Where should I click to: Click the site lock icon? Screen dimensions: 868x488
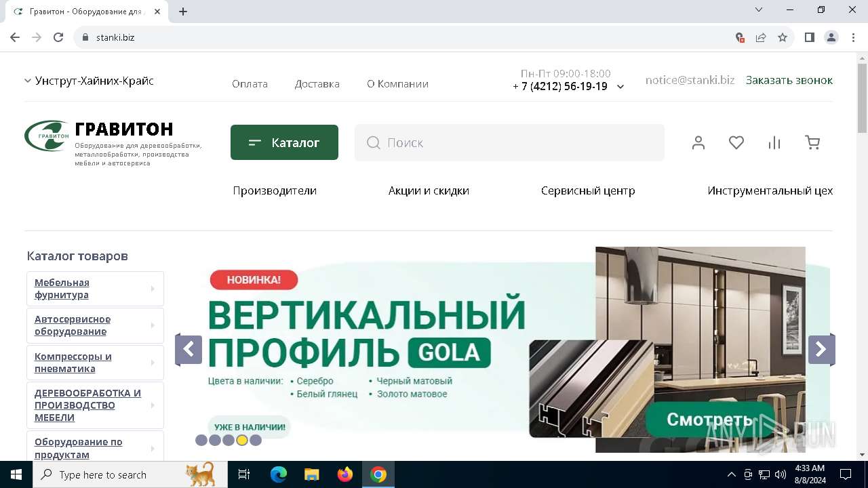coord(85,37)
